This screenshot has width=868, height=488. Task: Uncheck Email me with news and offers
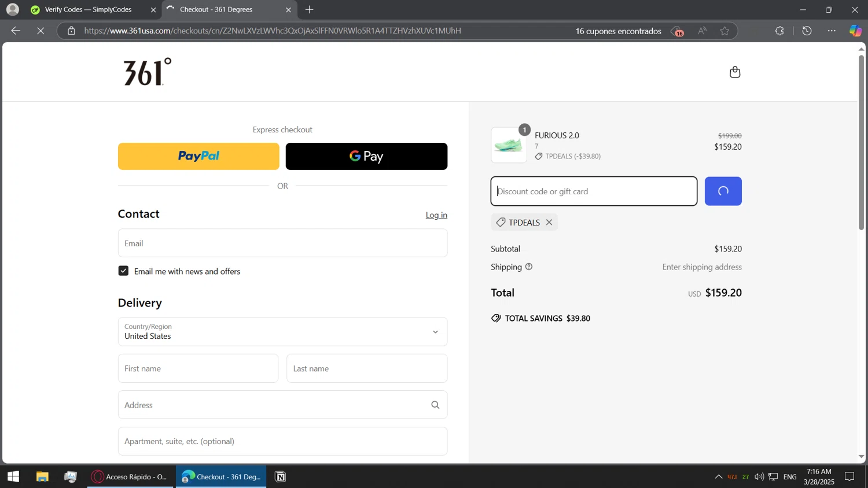point(123,271)
